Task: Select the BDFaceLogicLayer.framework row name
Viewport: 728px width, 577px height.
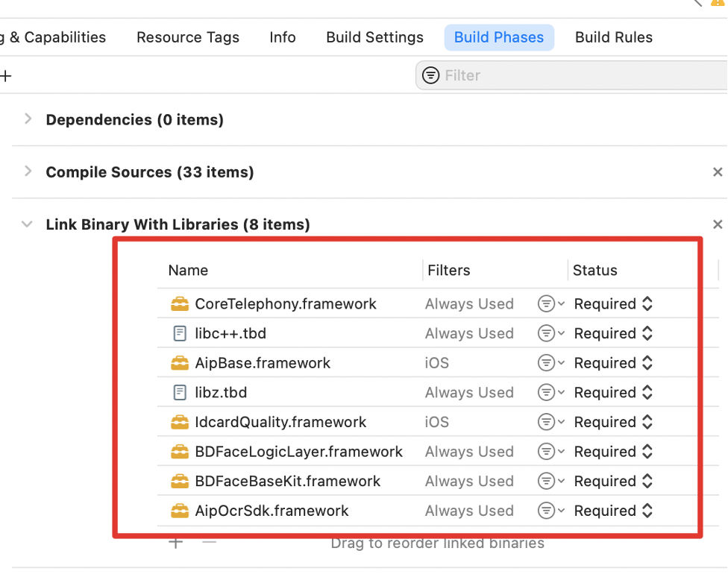Action: click(298, 452)
